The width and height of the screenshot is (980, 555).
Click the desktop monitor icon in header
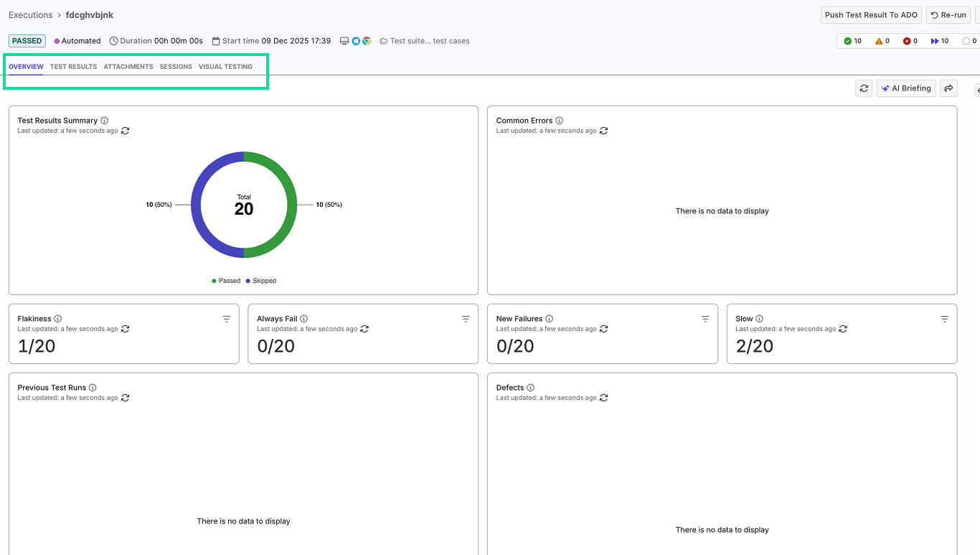(344, 41)
